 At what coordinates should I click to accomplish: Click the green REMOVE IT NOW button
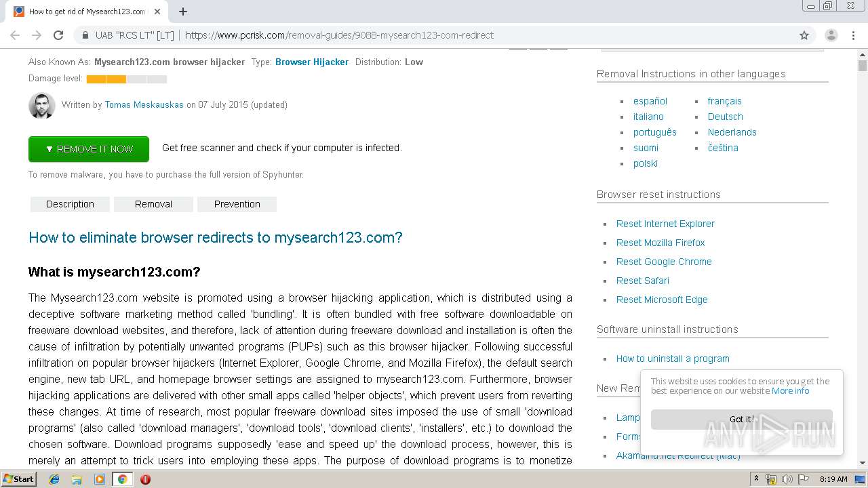click(x=89, y=149)
